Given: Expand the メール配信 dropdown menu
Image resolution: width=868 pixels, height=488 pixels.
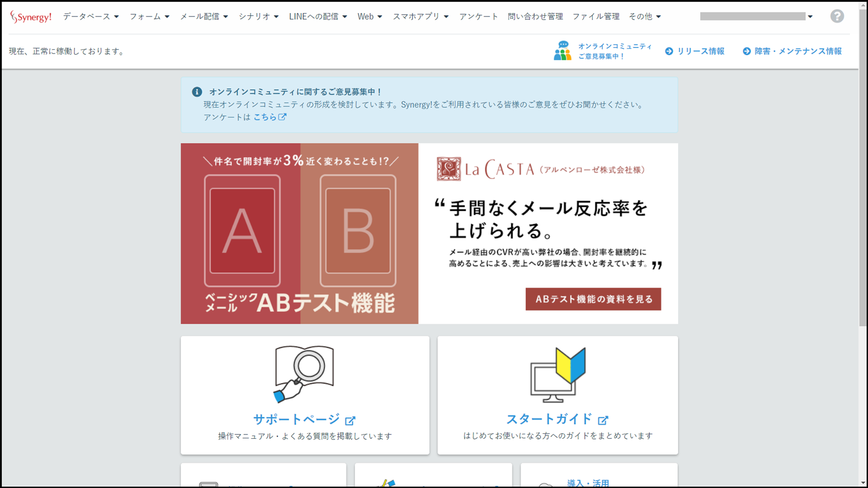Looking at the screenshot, I should pyautogui.click(x=204, y=16).
